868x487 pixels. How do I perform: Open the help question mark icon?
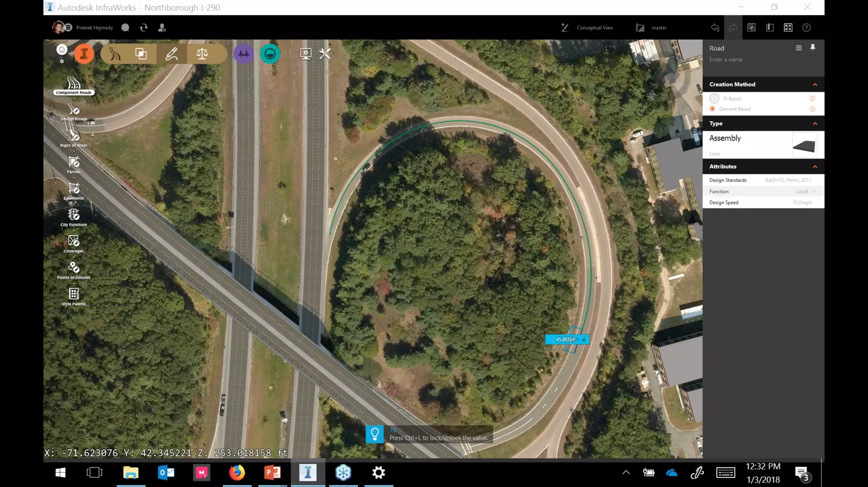[x=807, y=28]
